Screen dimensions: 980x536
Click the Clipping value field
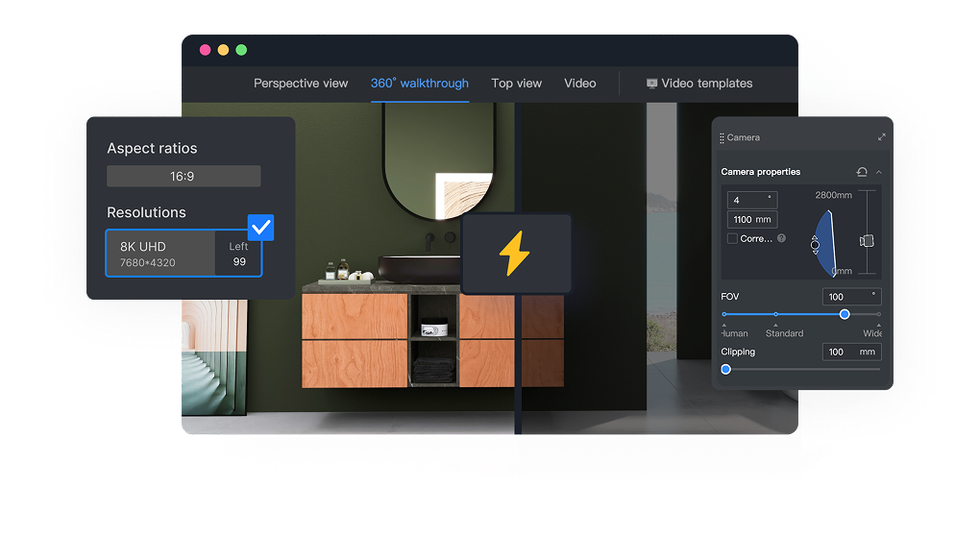point(851,352)
